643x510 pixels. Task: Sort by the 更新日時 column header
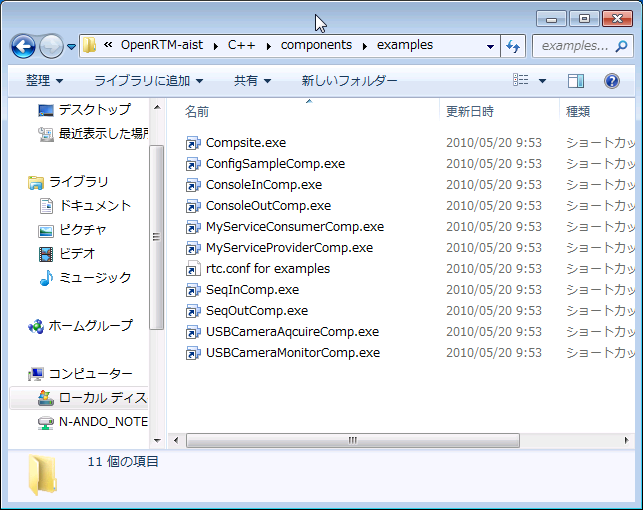(470, 112)
